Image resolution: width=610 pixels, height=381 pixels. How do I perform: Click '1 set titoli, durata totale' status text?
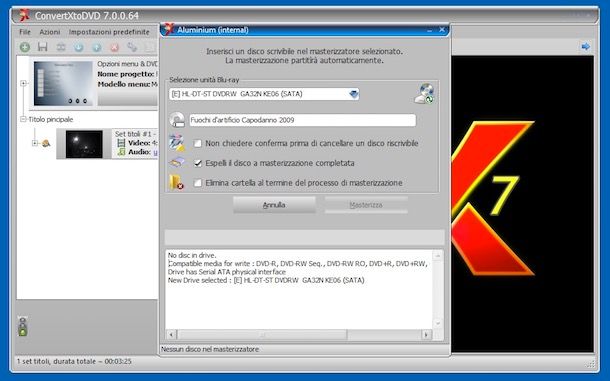(x=74, y=362)
